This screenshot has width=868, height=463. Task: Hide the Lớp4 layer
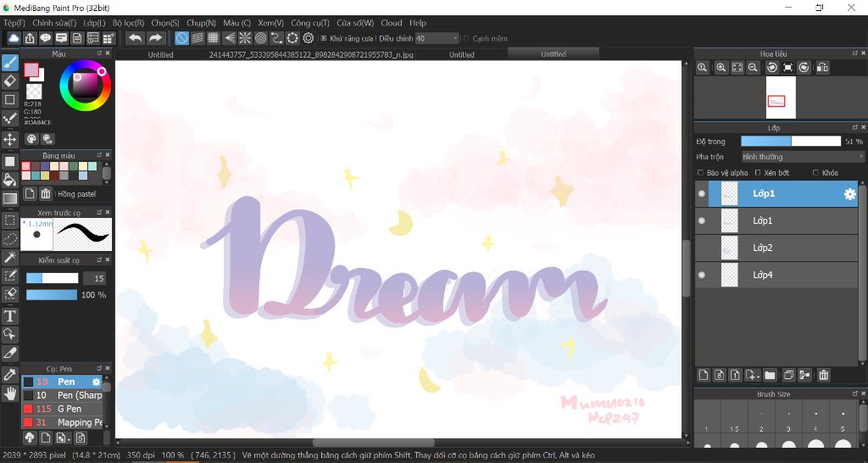702,275
